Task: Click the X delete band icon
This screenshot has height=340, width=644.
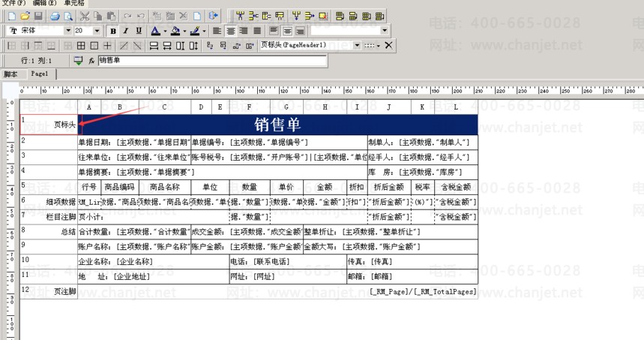Action: pyautogui.click(x=388, y=45)
